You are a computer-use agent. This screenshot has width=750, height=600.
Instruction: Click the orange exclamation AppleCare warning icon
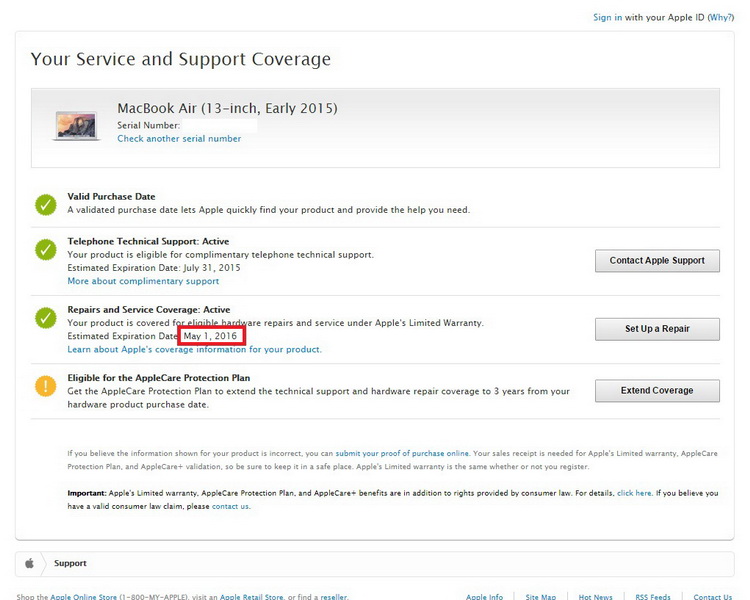pos(45,385)
